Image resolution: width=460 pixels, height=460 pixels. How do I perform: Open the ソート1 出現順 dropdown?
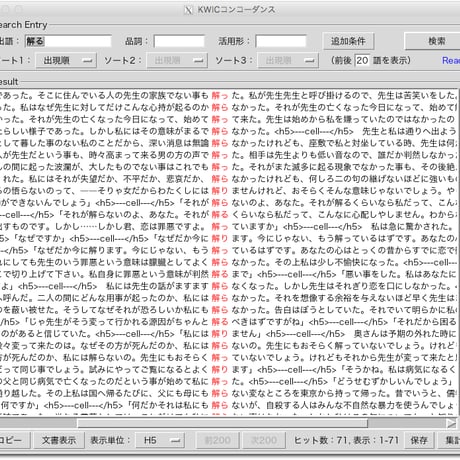coord(66,60)
